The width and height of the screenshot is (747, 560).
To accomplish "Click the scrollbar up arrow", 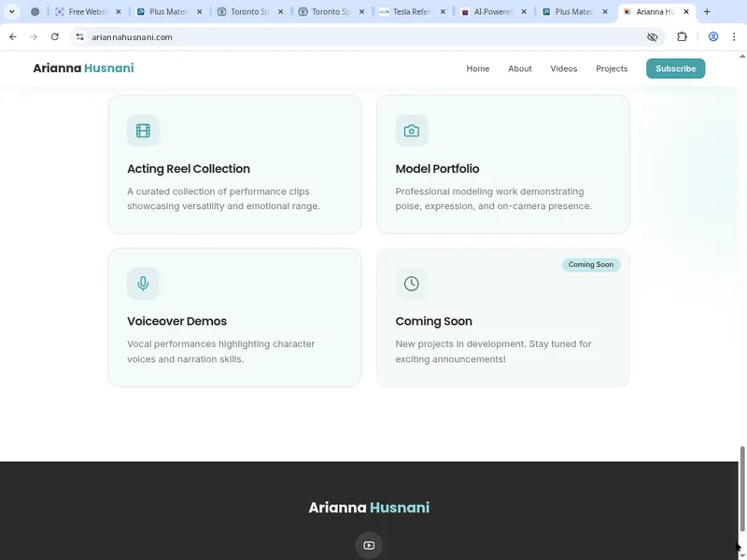I will tap(742, 56).
